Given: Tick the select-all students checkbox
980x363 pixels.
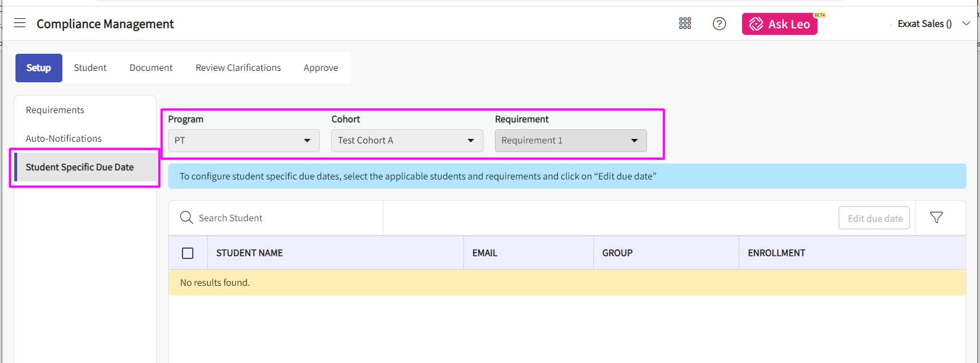Looking at the screenshot, I should coord(188,253).
